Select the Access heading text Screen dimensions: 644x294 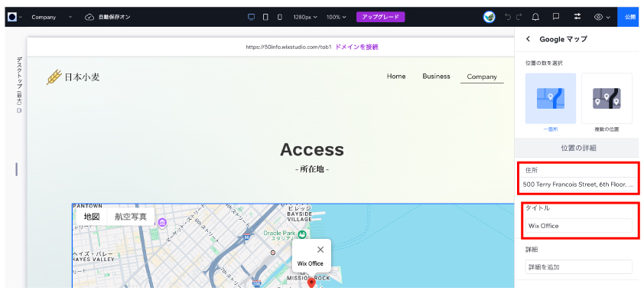click(x=312, y=149)
